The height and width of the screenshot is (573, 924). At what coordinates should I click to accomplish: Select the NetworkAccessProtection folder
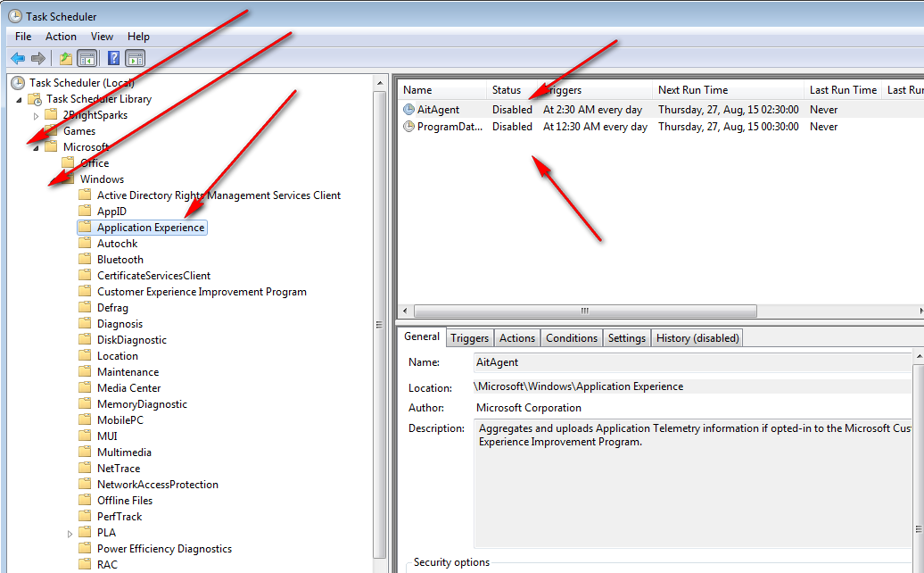157,484
